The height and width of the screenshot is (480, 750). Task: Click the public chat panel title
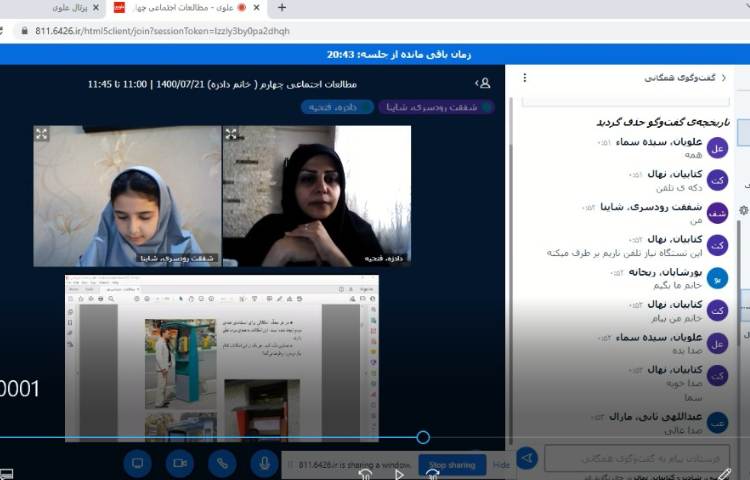click(x=680, y=77)
